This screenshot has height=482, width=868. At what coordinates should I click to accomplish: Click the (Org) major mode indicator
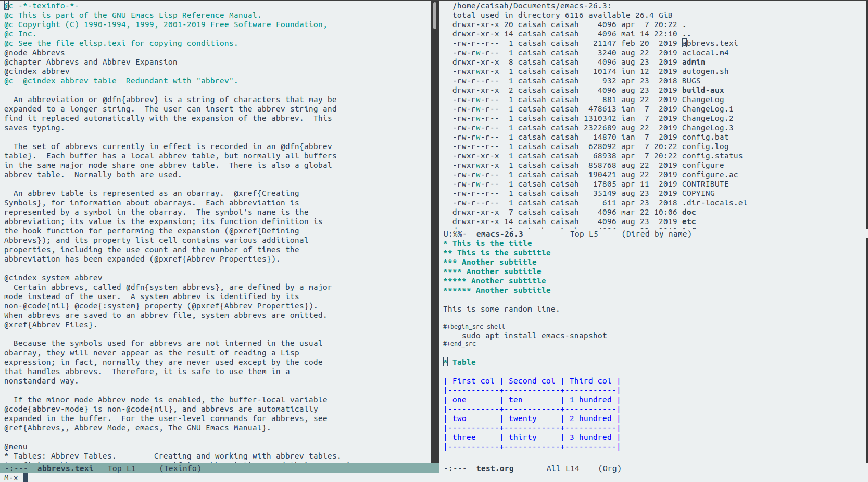[x=610, y=468]
